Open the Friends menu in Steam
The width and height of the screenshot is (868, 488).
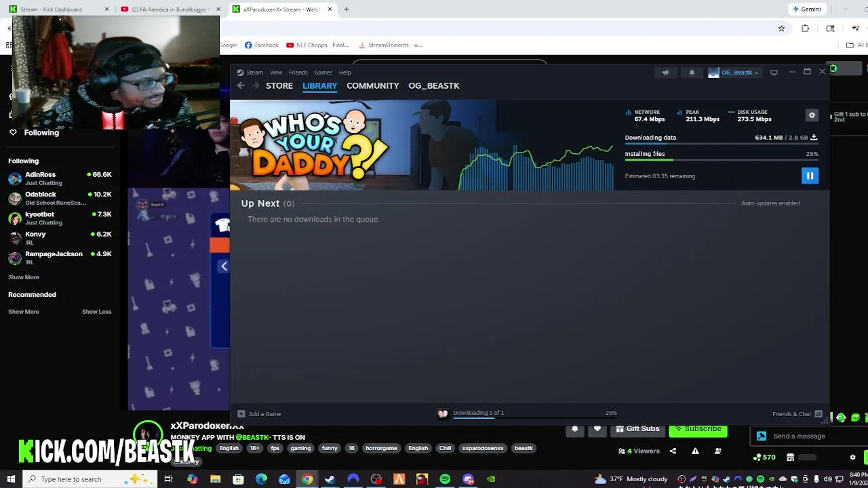[298, 73]
